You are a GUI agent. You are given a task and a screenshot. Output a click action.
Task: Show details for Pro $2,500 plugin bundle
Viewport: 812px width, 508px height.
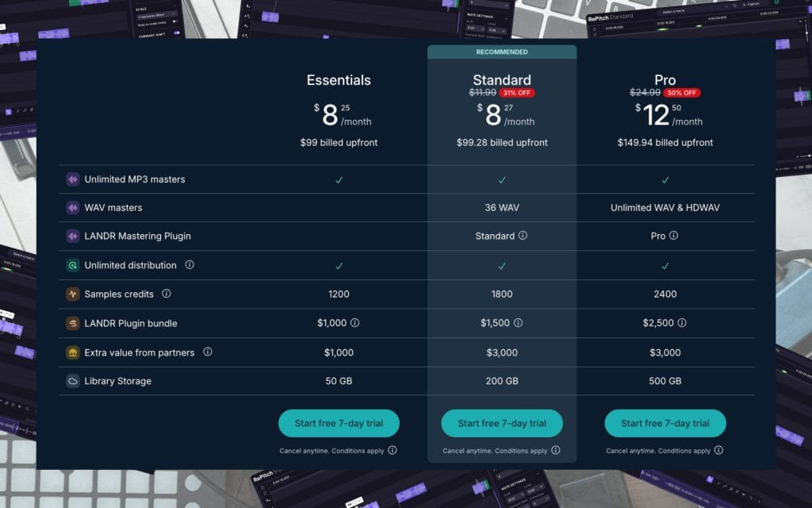[x=682, y=323]
